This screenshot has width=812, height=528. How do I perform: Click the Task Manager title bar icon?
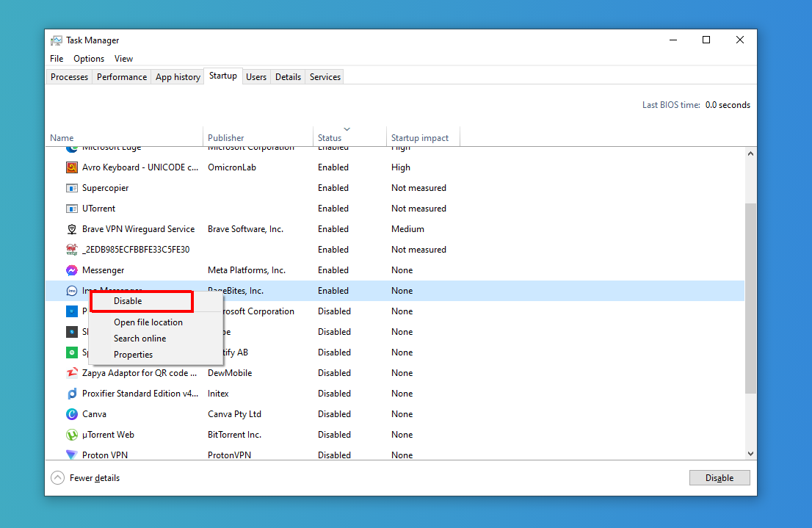[x=57, y=40]
